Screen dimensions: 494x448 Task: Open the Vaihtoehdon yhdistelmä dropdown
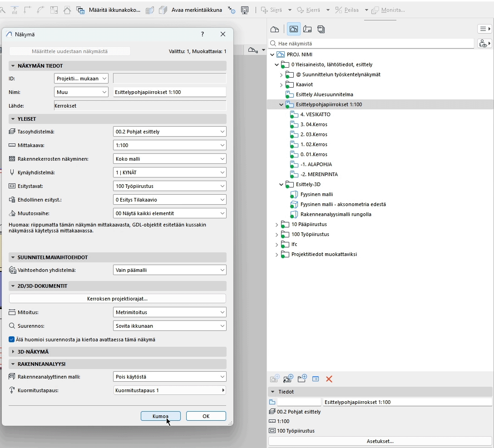click(x=169, y=270)
